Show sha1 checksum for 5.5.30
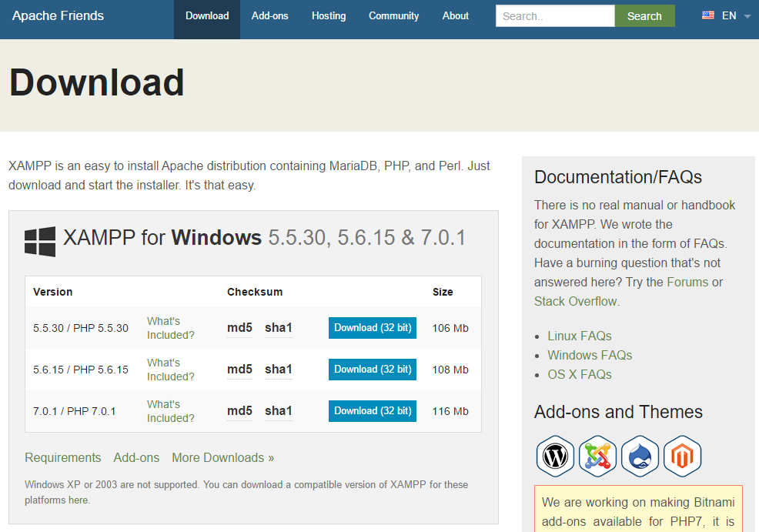759x532 pixels. click(279, 328)
